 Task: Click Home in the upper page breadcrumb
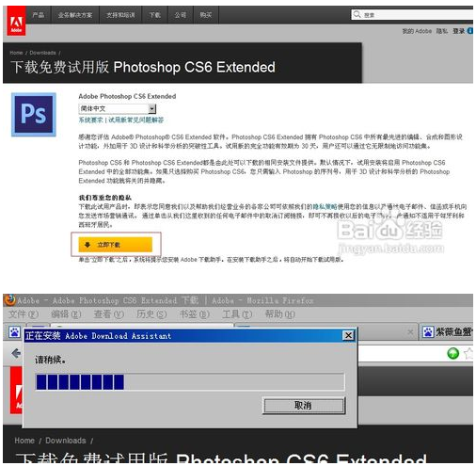[16, 53]
